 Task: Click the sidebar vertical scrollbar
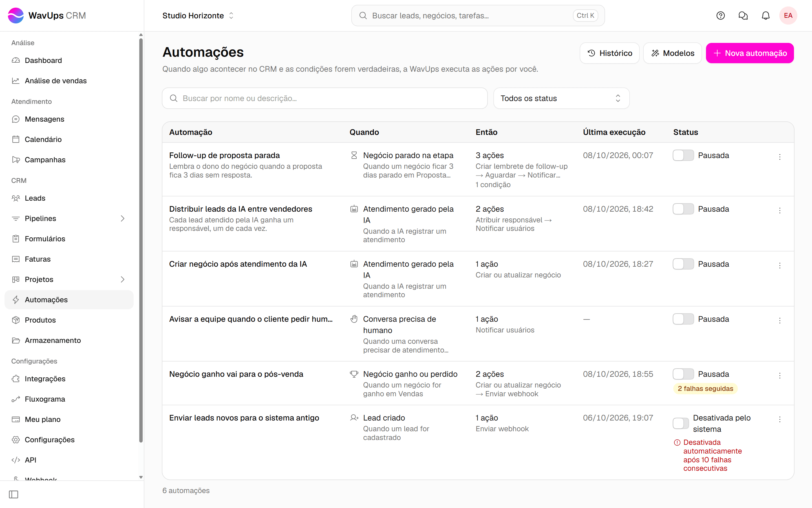click(141, 240)
